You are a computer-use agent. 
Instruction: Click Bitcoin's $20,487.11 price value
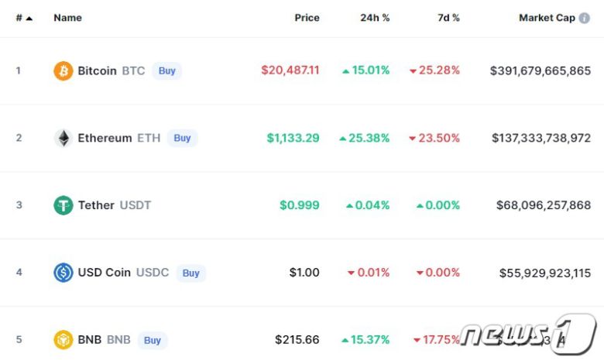point(290,70)
